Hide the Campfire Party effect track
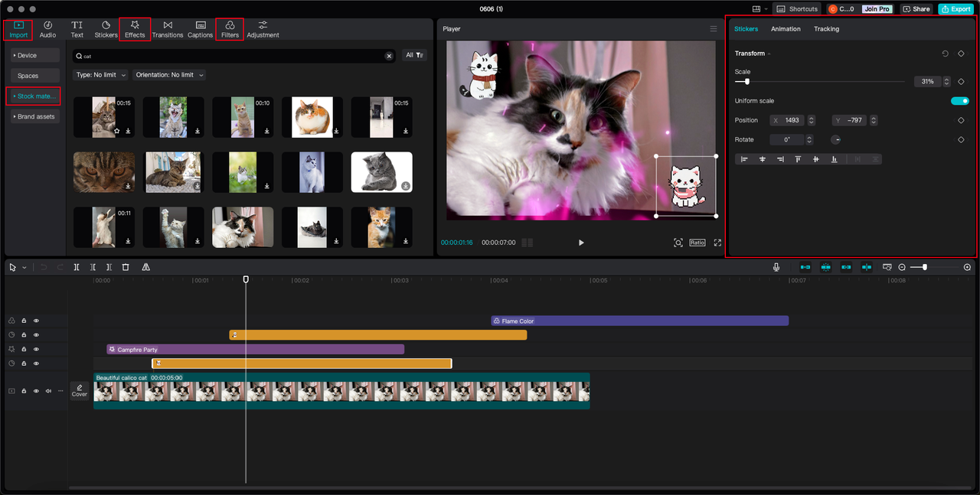Screen dimensions: 980x495 36,349
